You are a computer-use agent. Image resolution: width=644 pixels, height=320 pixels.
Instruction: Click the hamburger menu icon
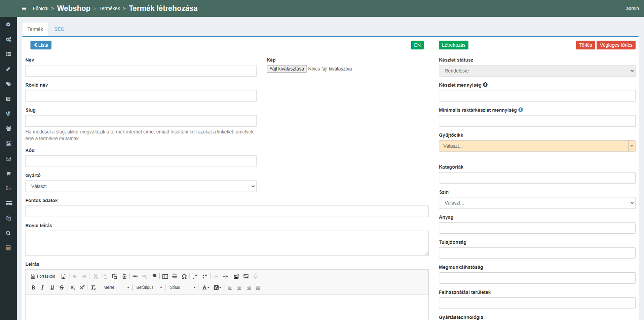click(24, 8)
